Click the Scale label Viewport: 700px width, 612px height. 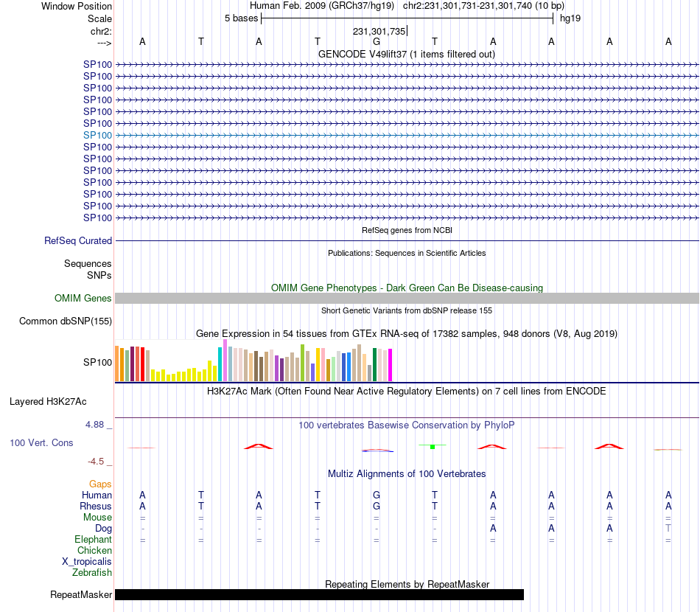pyautogui.click(x=99, y=18)
